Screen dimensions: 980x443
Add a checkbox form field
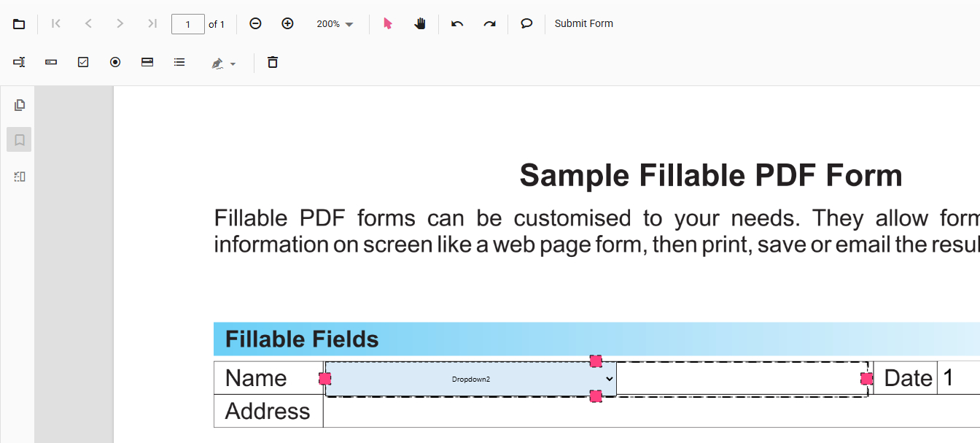(83, 63)
